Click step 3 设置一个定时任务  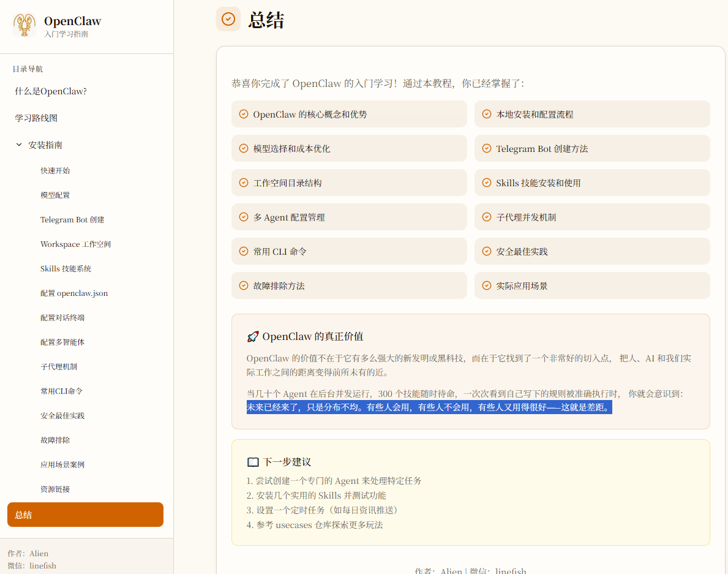coord(324,510)
